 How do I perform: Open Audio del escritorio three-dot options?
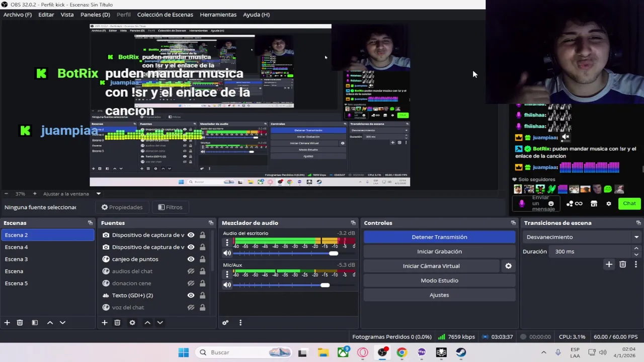227,242
